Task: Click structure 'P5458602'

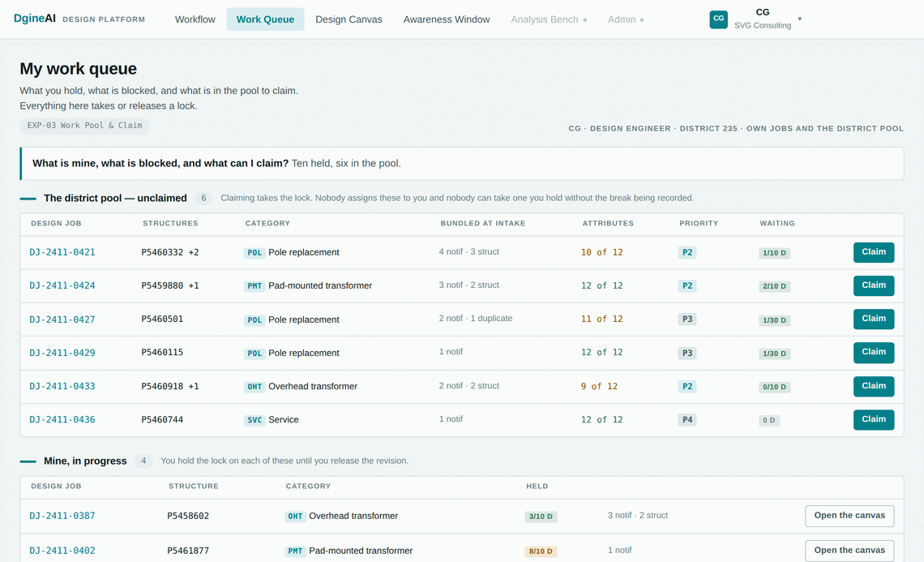Action: [x=188, y=516]
